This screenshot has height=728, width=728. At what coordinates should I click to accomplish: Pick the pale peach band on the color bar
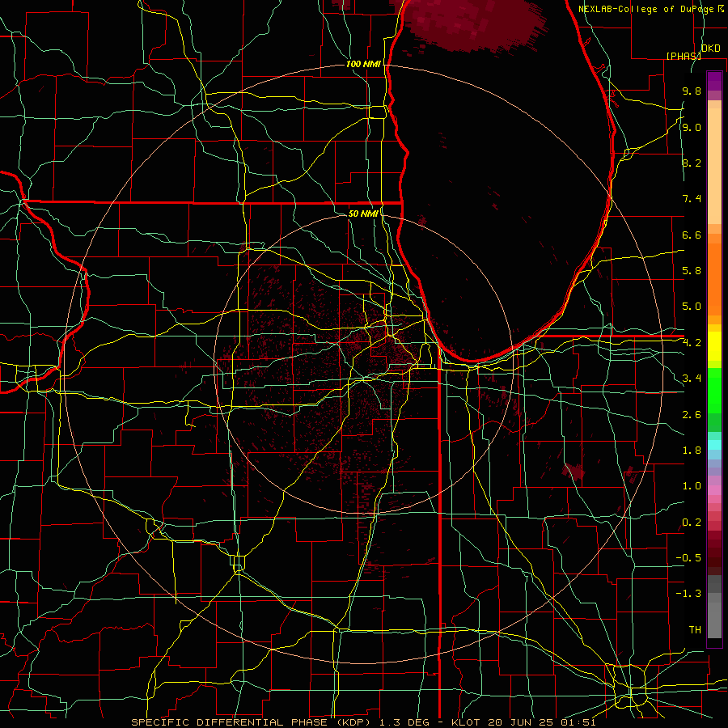pyautogui.click(x=714, y=166)
